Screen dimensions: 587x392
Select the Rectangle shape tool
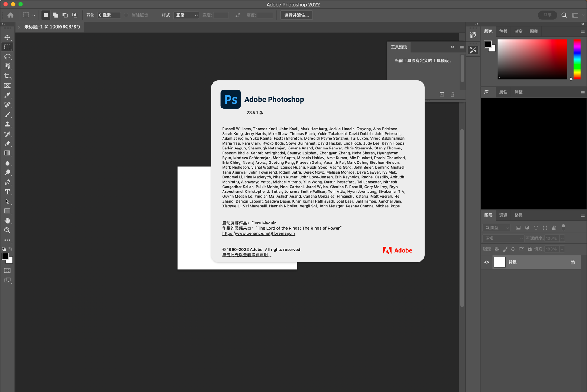7,211
